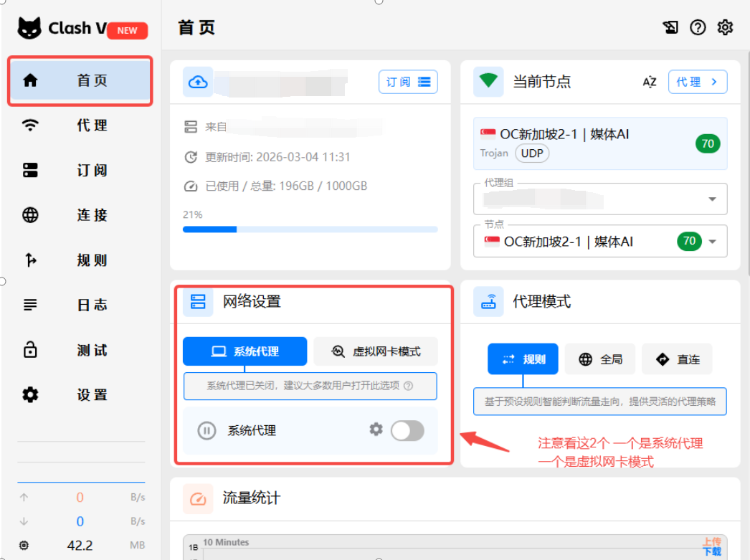This screenshot has height=560, width=750.
Task: Select 全局 proxy mode
Action: point(600,359)
